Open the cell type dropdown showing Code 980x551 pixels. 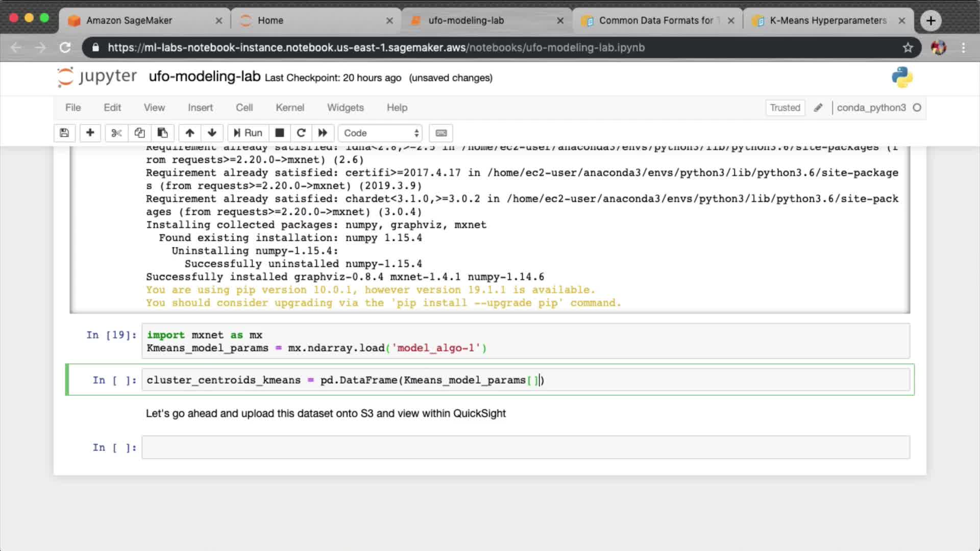tap(380, 133)
